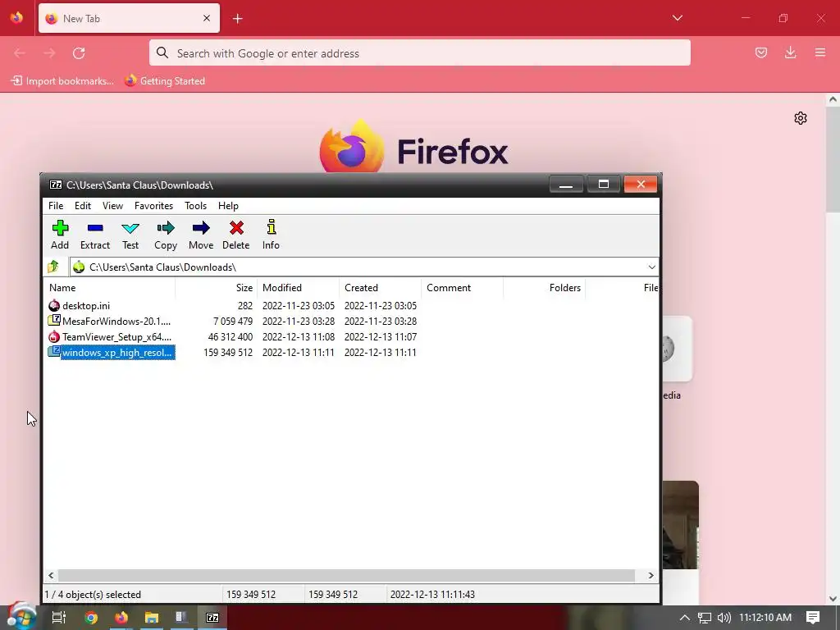Click the network icon in the tray
The height and width of the screenshot is (630, 840).
705,617
